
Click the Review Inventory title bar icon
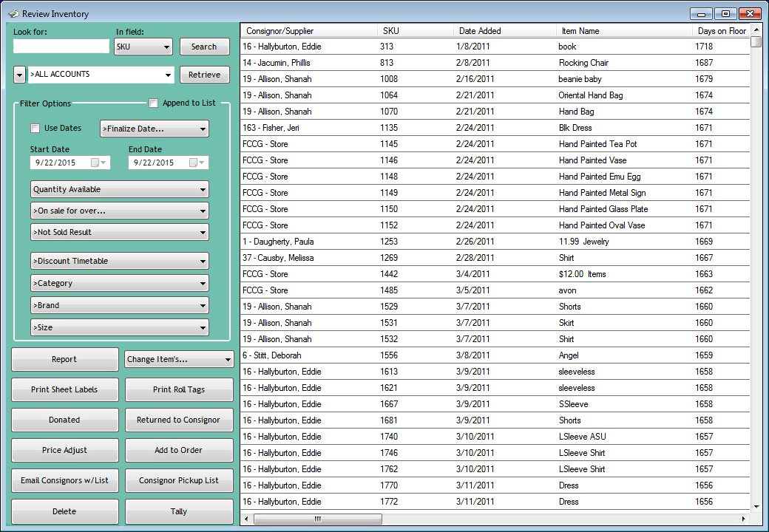click(13, 13)
